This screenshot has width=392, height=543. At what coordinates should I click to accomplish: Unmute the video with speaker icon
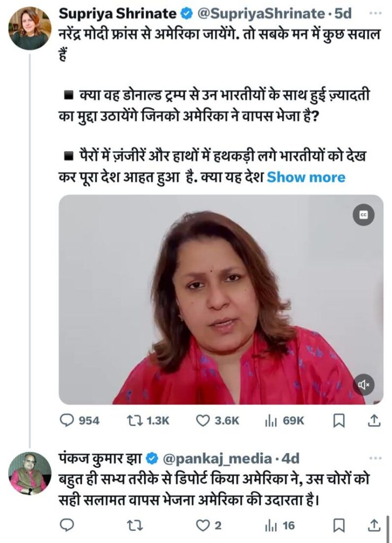tap(363, 384)
